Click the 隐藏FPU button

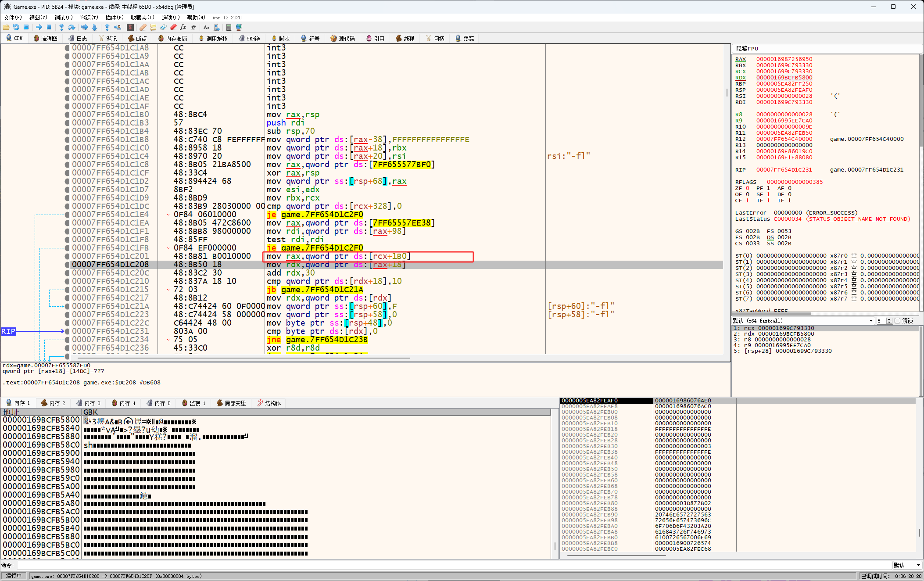[747, 48]
